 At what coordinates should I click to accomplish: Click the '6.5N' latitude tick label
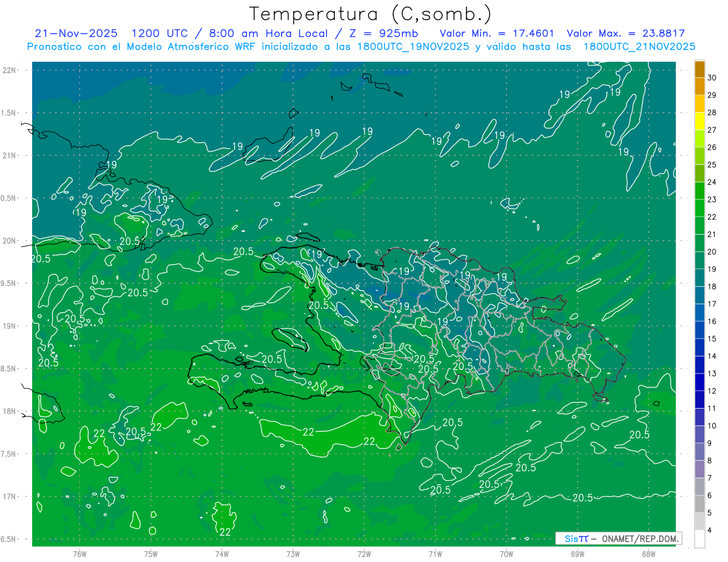pos(9,540)
